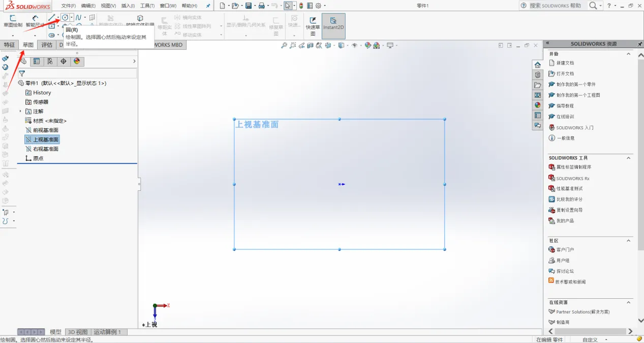Expand the 注解 tree node
The image size is (644, 343).
21,111
